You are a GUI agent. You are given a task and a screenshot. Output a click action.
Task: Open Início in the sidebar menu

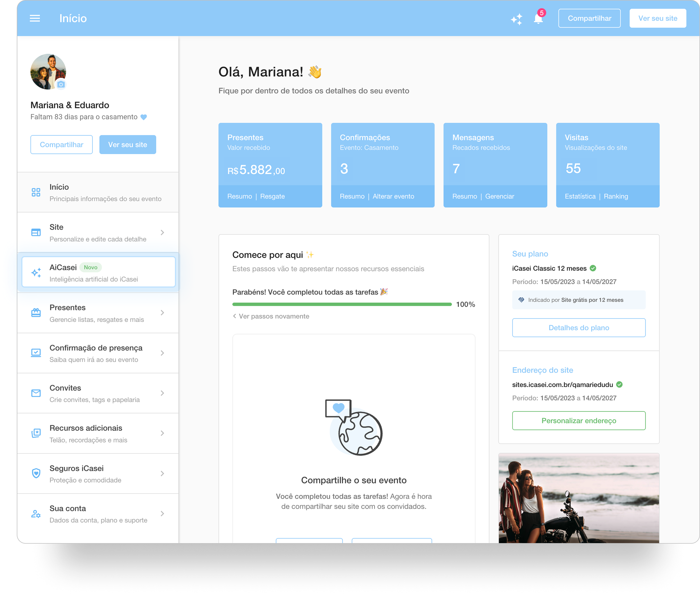click(x=98, y=192)
